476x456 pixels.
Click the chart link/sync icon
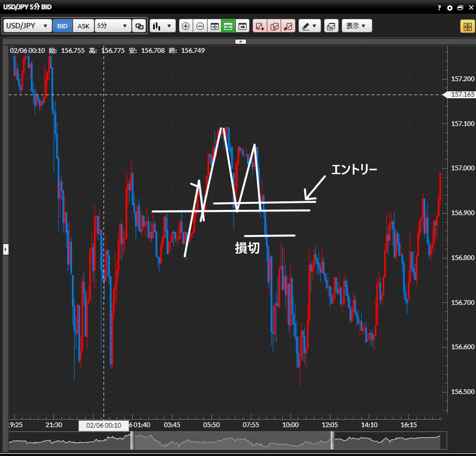pos(139,26)
